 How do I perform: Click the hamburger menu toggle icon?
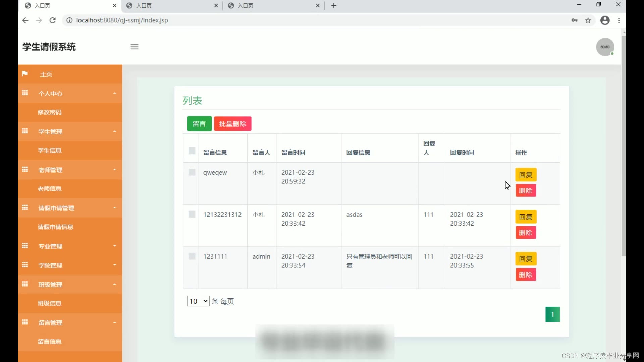click(135, 47)
